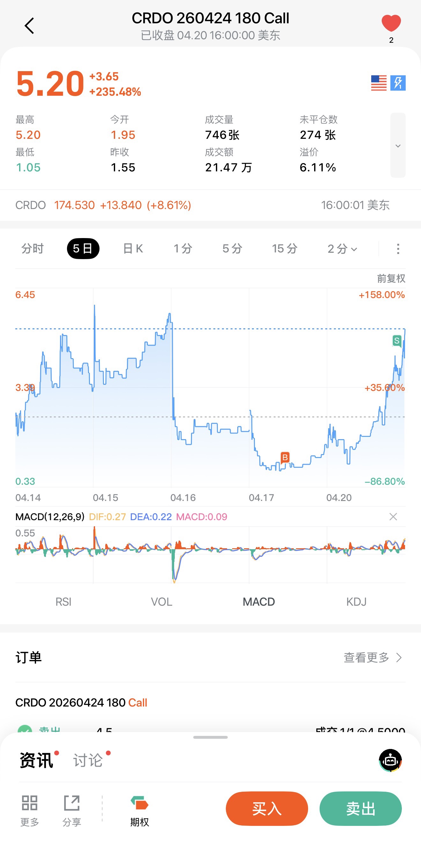Open the AI robot assistant icon
Image resolution: width=421 pixels, height=868 pixels.
(x=390, y=760)
